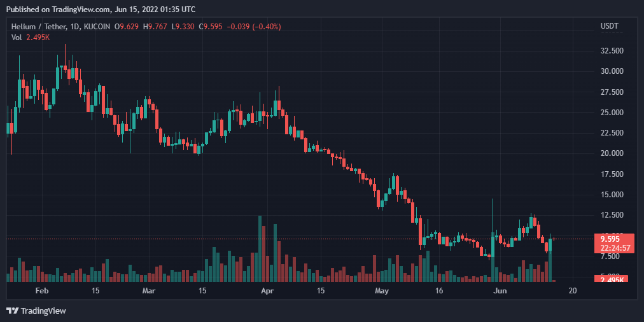Click the Vol 2.495K indicator label
The height and width of the screenshot is (322, 644).
[x=31, y=37]
